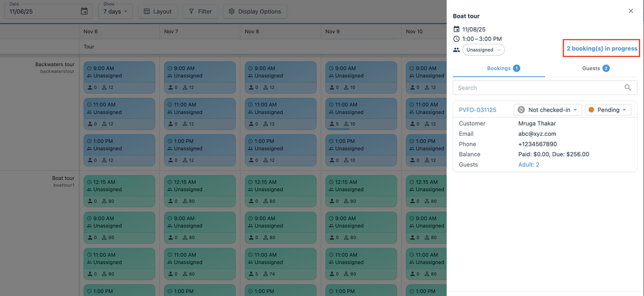The width and height of the screenshot is (644, 296).
Task: Open booking PVFD-031125 link
Action: coord(478,110)
